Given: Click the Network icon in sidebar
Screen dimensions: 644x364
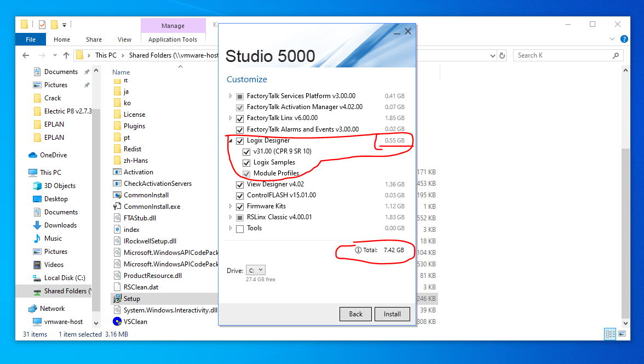Looking at the screenshot, I should click(x=33, y=308).
